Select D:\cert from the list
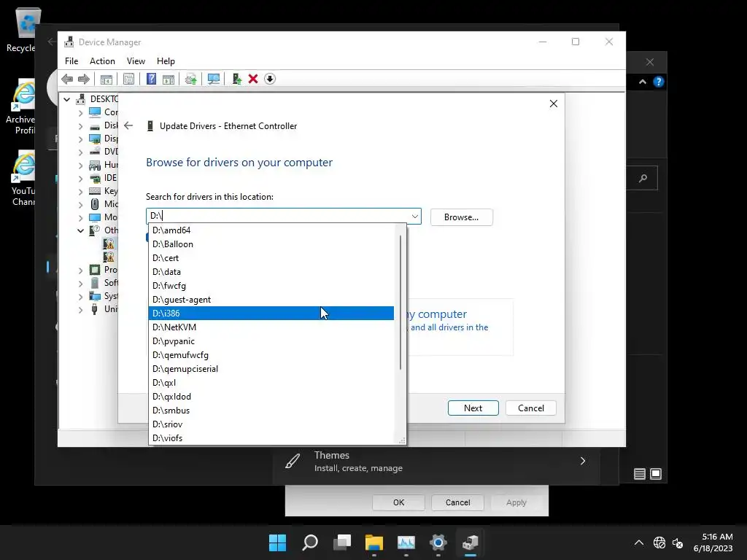Viewport: 747px width, 560px height. [x=271, y=257]
